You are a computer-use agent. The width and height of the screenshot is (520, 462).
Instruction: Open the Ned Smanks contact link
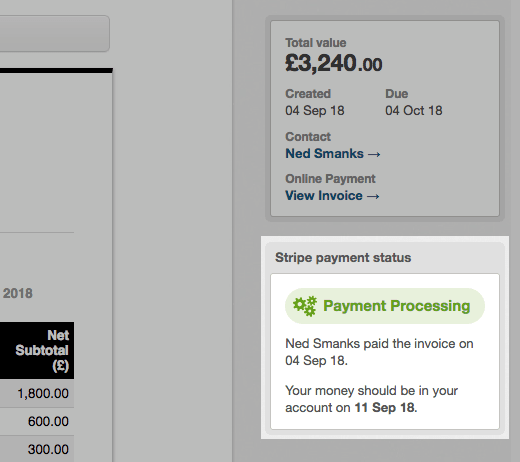[x=332, y=154]
